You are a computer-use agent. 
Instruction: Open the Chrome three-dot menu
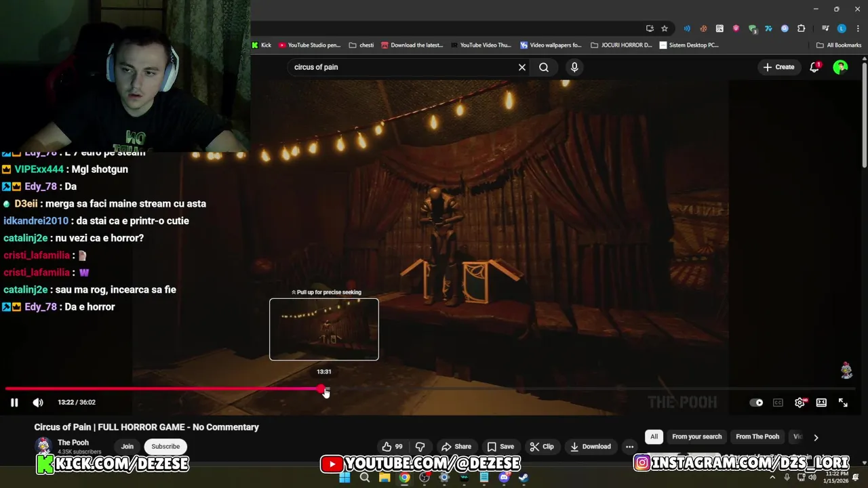(x=858, y=28)
